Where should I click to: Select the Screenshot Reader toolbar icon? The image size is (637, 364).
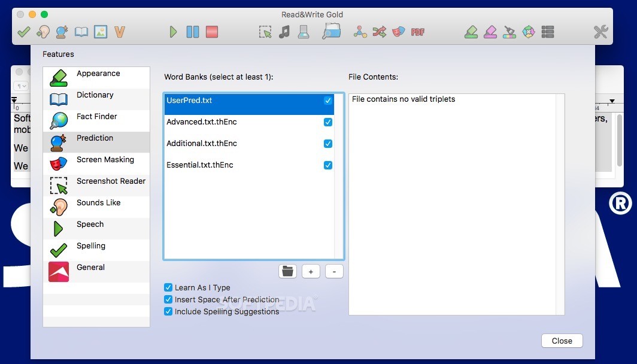(x=265, y=32)
